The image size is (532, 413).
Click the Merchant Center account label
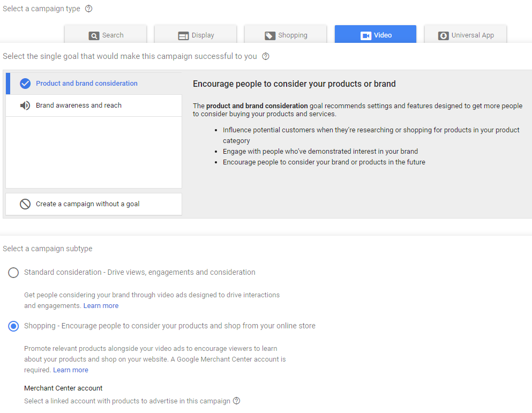tap(63, 388)
